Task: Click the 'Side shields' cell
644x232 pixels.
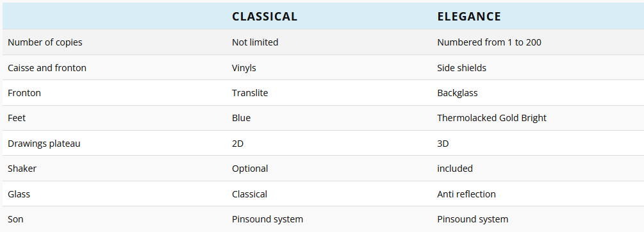Action: pos(461,68)
